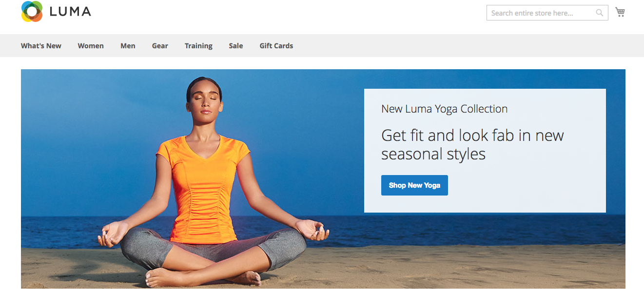Click the New Luma Yoga Collection heading

pyautogui.click(x=445, y=109)
